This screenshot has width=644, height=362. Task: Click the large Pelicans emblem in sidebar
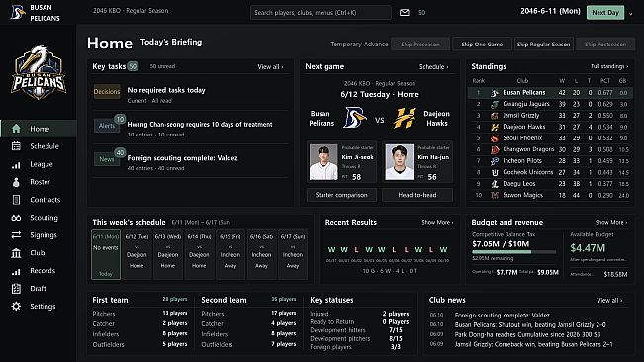(39, 72)
